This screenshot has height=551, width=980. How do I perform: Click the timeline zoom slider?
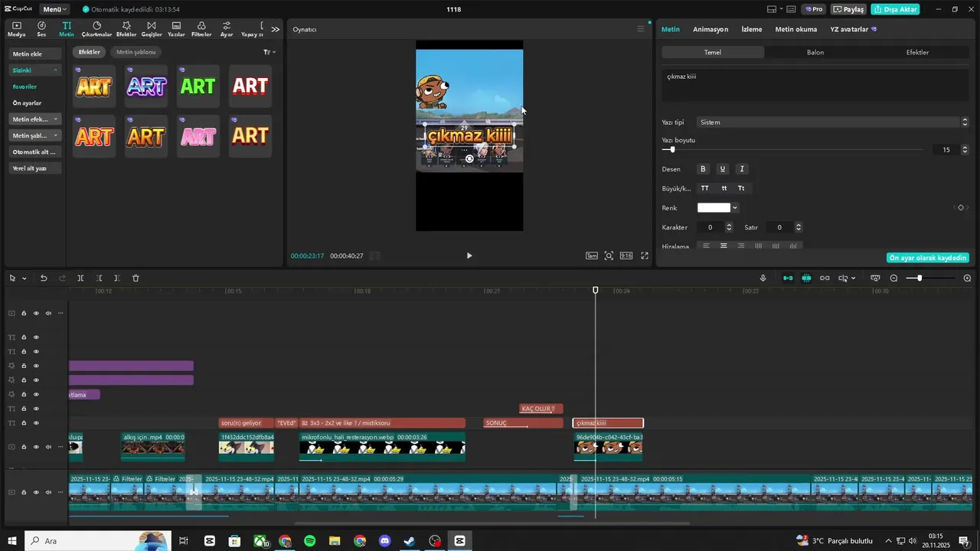pos(930,278)
